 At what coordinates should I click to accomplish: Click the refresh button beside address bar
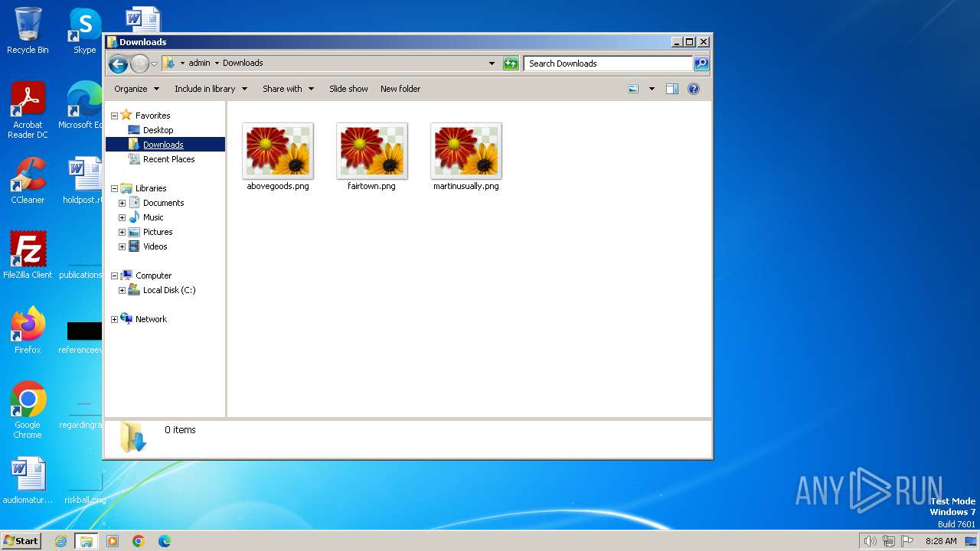511,64
